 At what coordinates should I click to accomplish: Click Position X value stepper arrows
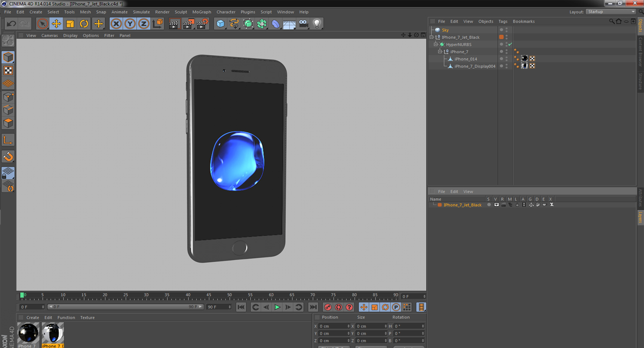[349, 326]
